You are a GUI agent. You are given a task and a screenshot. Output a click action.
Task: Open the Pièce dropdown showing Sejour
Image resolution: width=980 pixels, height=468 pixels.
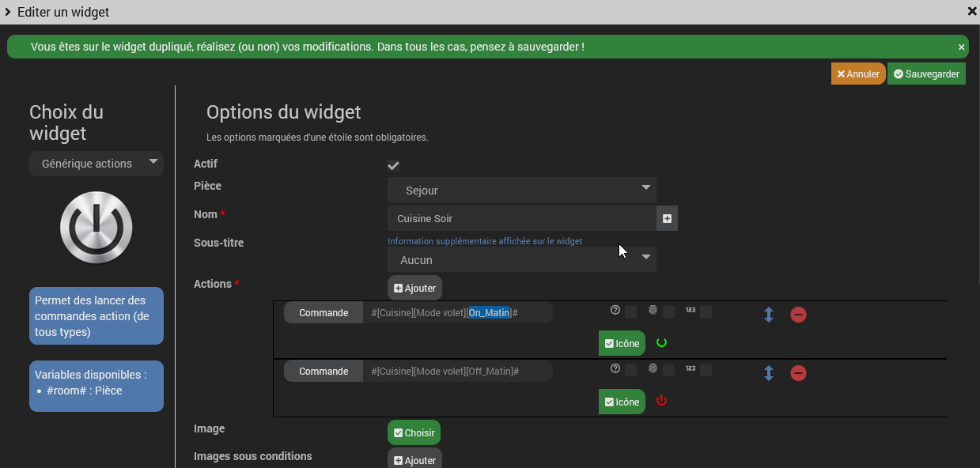pyautogui.click(x=522, y=190)
